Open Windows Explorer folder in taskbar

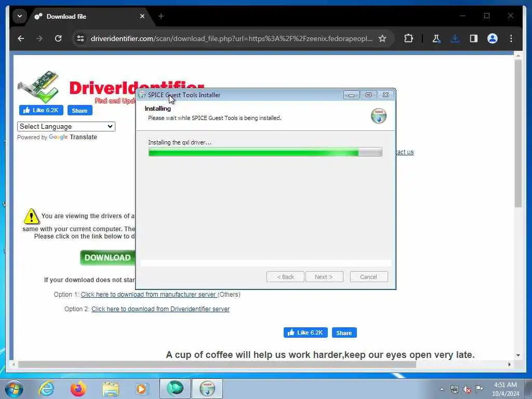pyautogui.click(x=111, y=389)
